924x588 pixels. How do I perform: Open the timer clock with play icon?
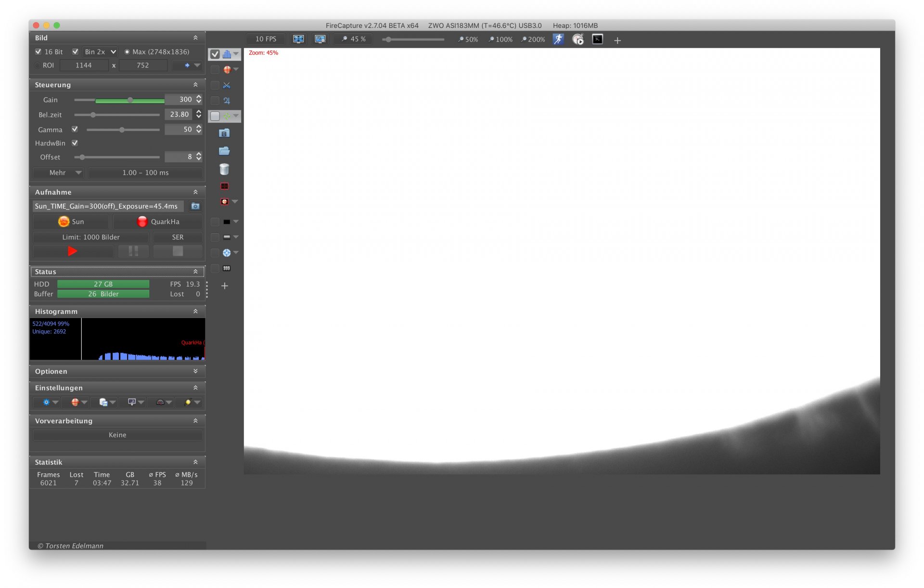(578, 39)
